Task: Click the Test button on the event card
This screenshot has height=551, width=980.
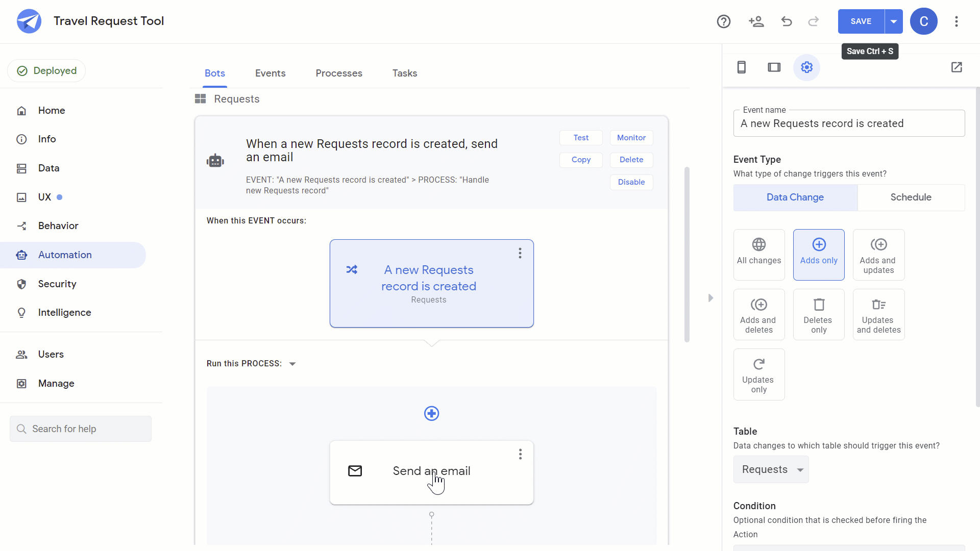Action: pos(581,137)
